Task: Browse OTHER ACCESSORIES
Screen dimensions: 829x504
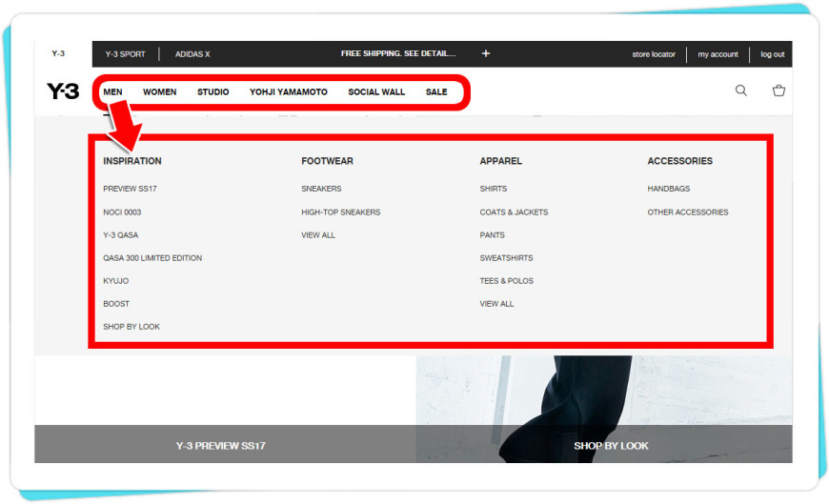Action: [x=688, y=212]
